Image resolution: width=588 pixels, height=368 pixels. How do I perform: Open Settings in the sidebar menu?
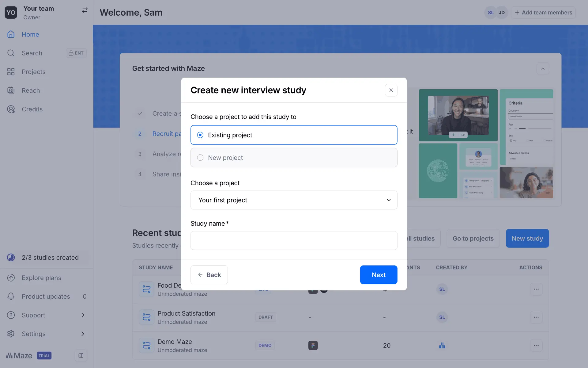[33, 334]
